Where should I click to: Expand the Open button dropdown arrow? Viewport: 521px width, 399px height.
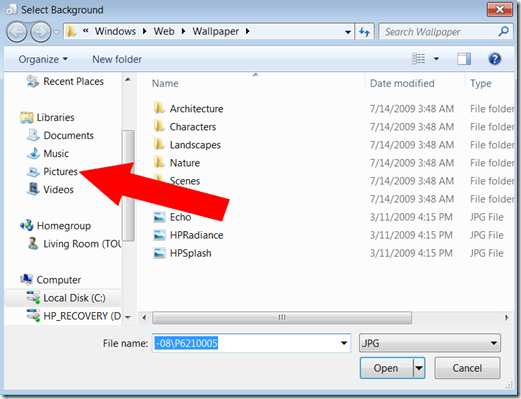coord(419,368)
